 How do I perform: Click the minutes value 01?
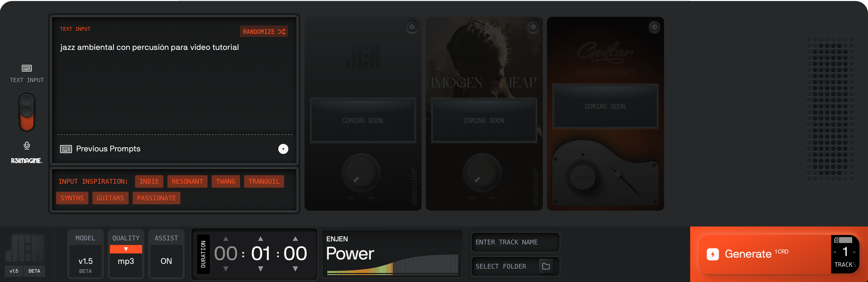[261, 254]
